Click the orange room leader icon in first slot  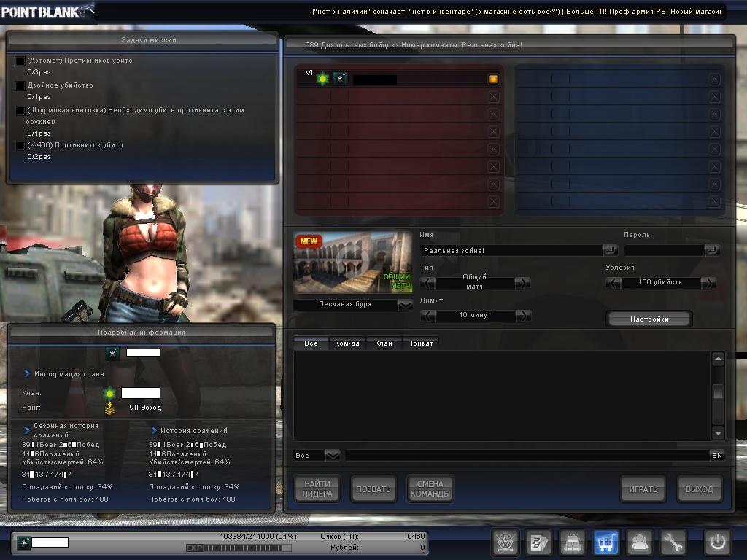tap(493, 79)
